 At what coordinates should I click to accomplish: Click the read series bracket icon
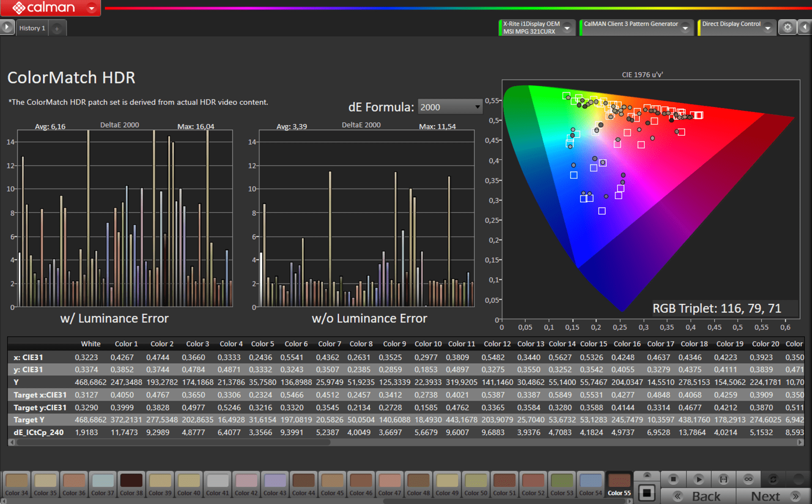click(x=724, y=479)
